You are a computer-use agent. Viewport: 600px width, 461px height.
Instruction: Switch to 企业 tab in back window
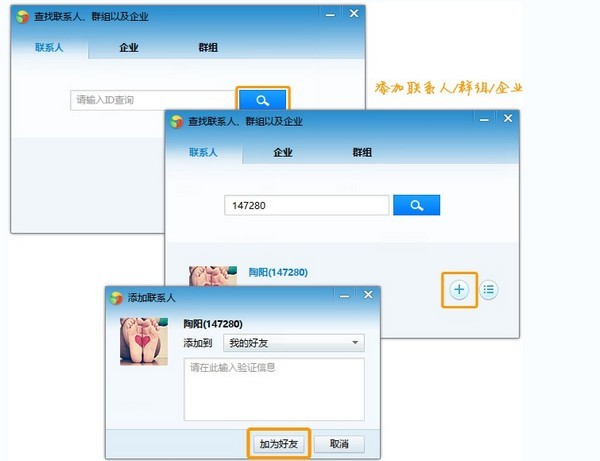[x=129, y=47]
